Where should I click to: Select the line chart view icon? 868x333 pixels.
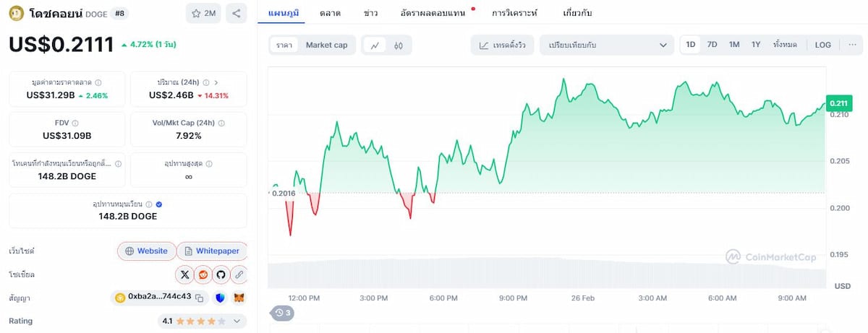[375, 45]
